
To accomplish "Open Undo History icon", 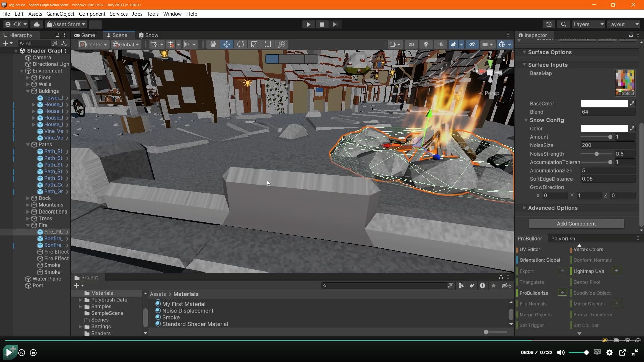I will tap(549, 24).
